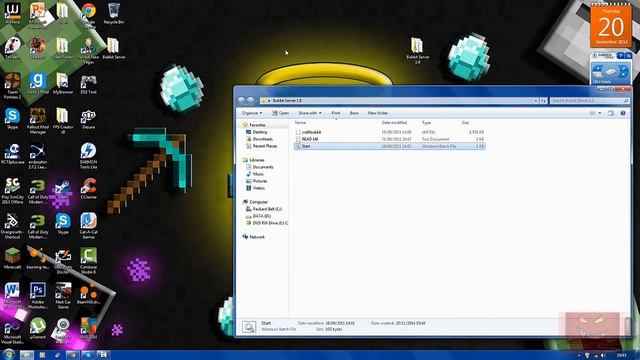
Task: Launch Team Fortress 2 shortcut
Action: click(x=12, y=86)
